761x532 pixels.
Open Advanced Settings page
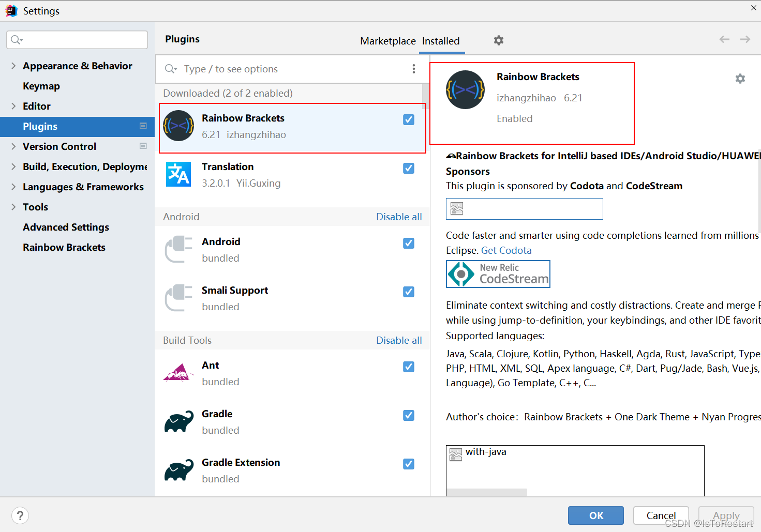[x=66, y=227]
